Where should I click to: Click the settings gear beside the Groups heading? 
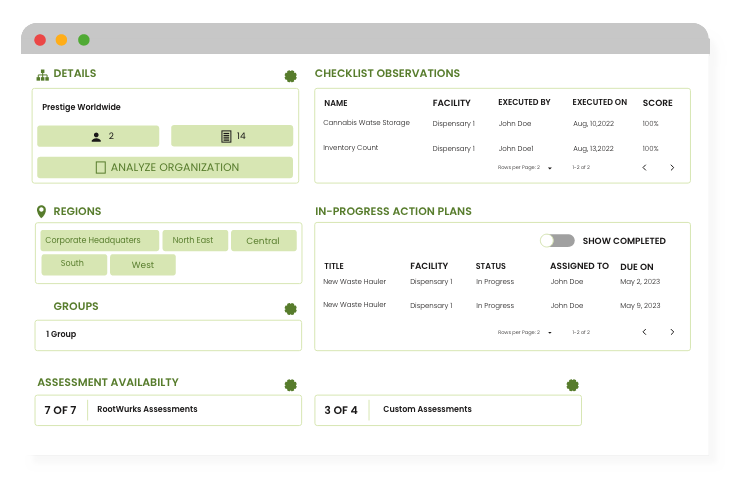(x=290, y=309)
